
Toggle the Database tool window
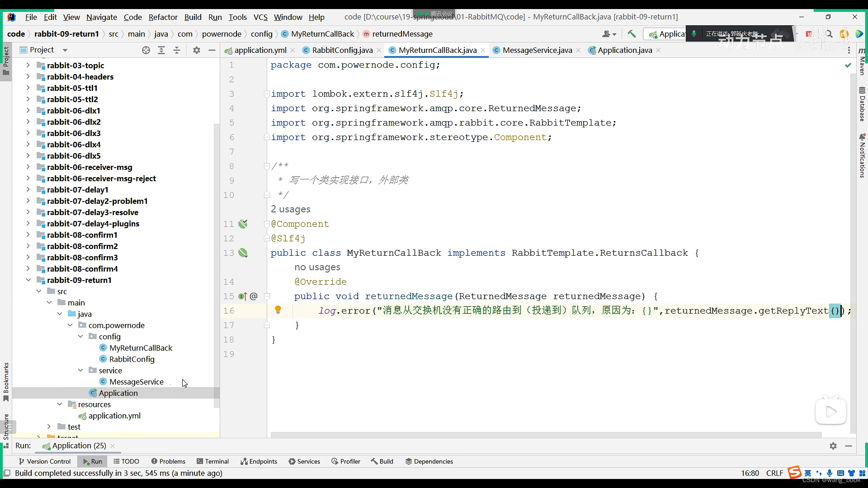pos(862,105)
